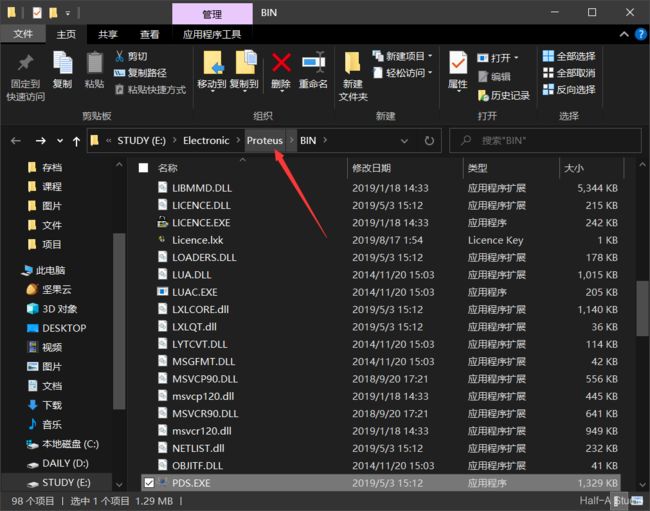Click the Properties checkmark icon
Screen dimensions: 650x511
click(x=458, y=63)
